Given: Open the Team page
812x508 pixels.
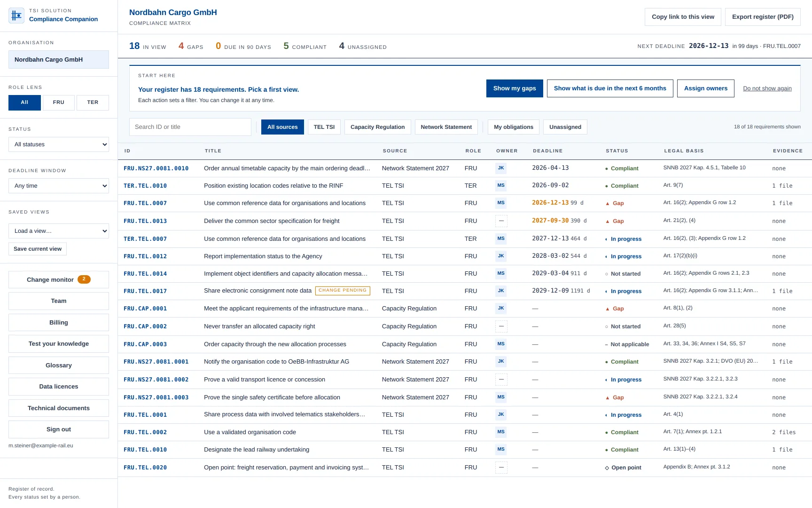Looking at the screenshot, I should [x=59, y=301].
